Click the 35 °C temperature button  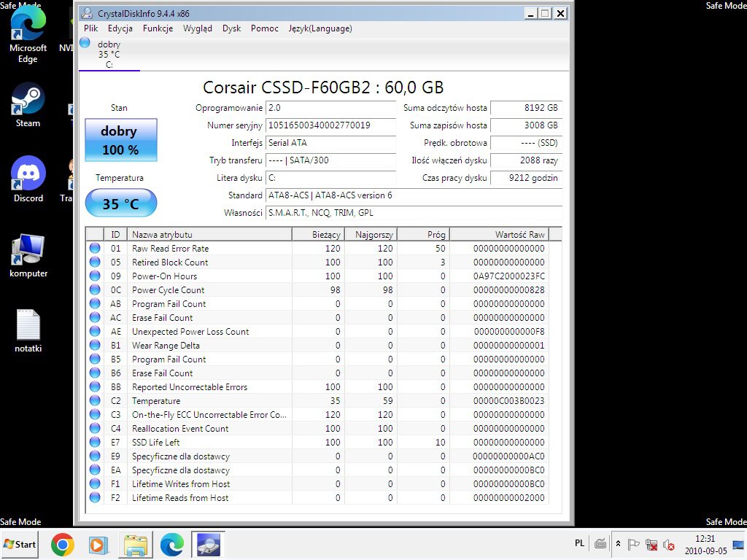coord(121,204)
